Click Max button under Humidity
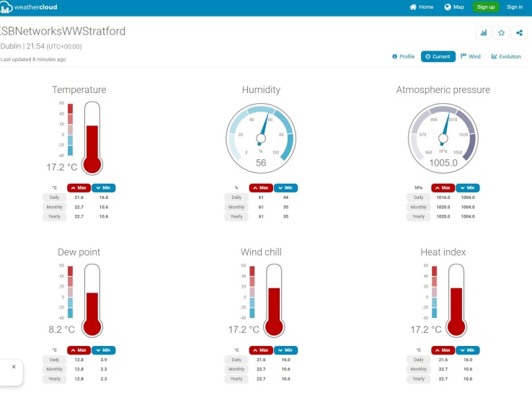532x400 pixels. 261,187
